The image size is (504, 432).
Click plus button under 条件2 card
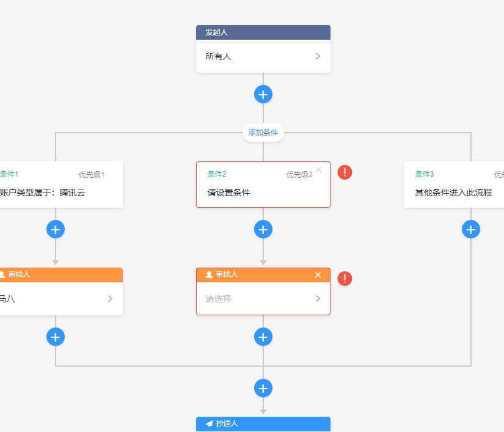click(x=263, y=230)
